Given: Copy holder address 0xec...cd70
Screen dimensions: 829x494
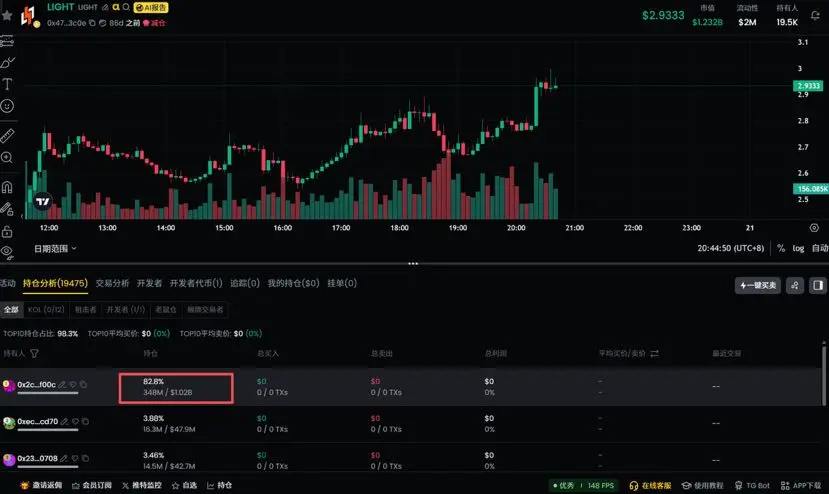Looking at the screenshot, I should tap(85, 422).
